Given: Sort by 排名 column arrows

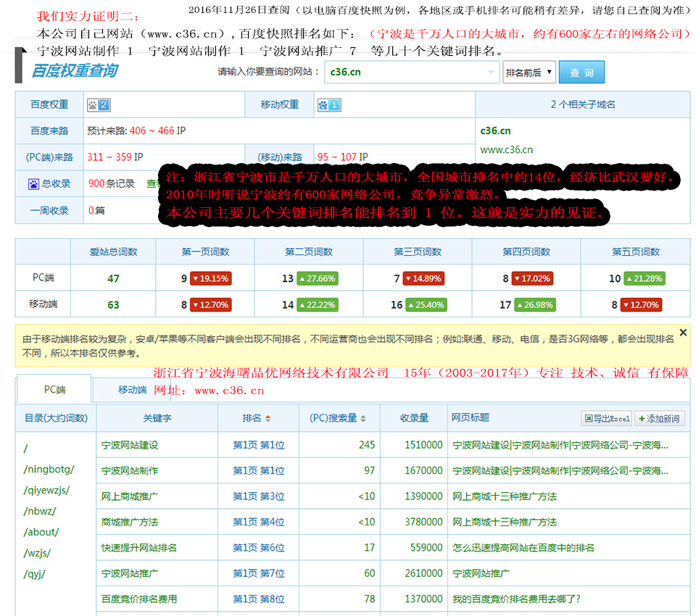Looking at the screenshot, I should click(268, 419).
